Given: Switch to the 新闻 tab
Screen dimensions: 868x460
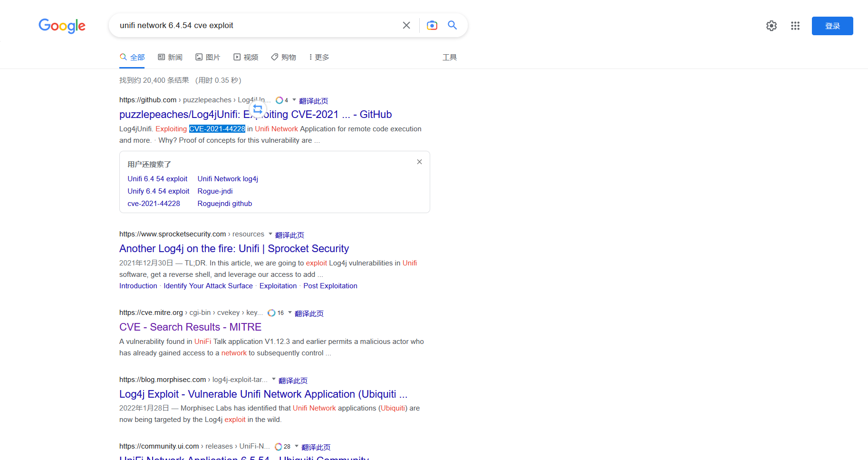Looking at the screenshot, I should (170, 57).
